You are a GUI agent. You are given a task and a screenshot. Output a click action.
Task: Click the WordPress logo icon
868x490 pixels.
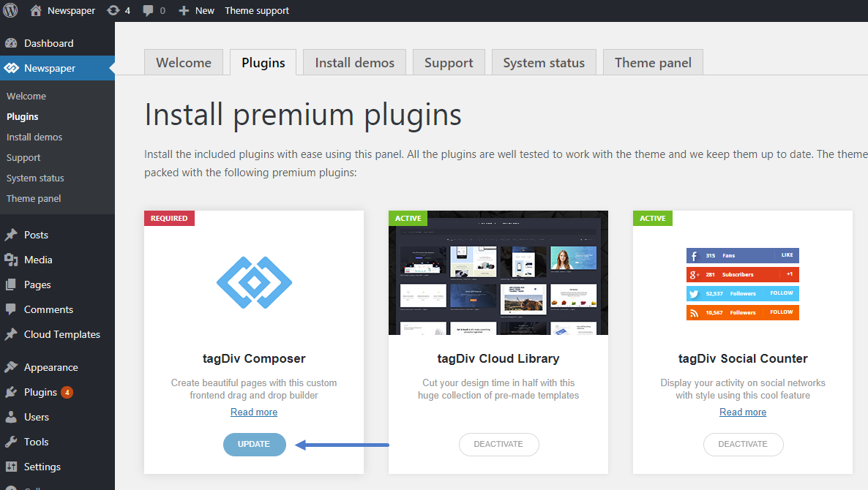coord(10,10)
